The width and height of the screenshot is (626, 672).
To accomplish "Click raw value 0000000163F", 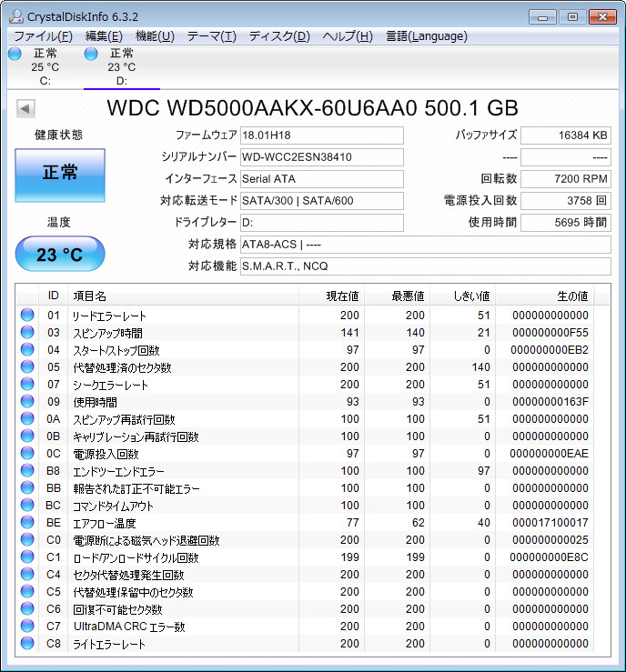I will [x=550, y=402].
